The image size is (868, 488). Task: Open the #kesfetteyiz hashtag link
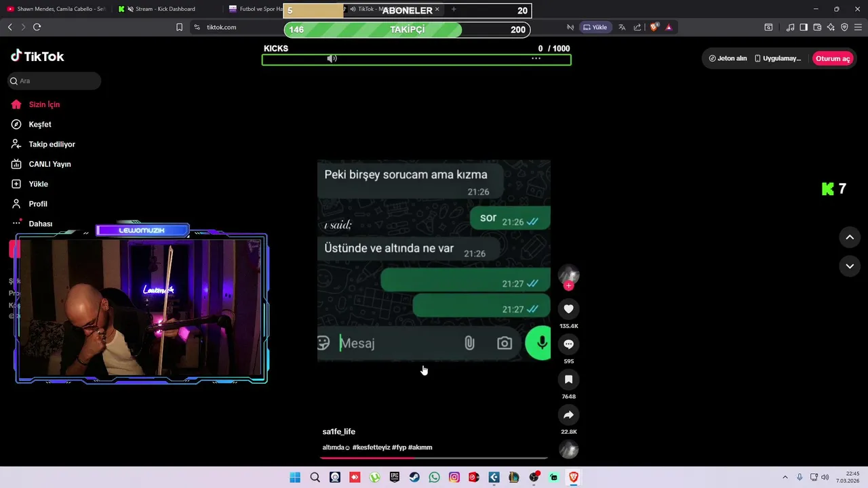coord(371,447)
